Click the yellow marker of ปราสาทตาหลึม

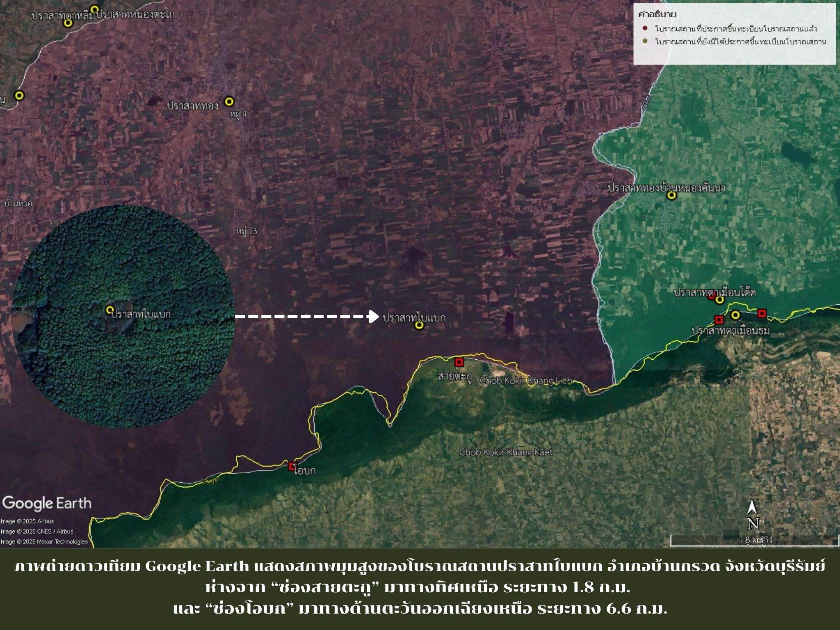[x=68, y=23]
